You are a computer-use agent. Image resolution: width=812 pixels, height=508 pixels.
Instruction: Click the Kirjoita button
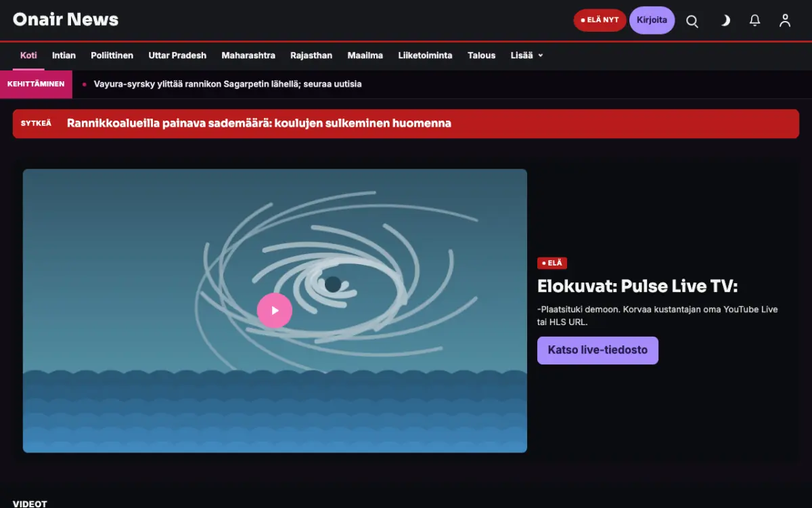pyautogui.click(x=652, y=20)
